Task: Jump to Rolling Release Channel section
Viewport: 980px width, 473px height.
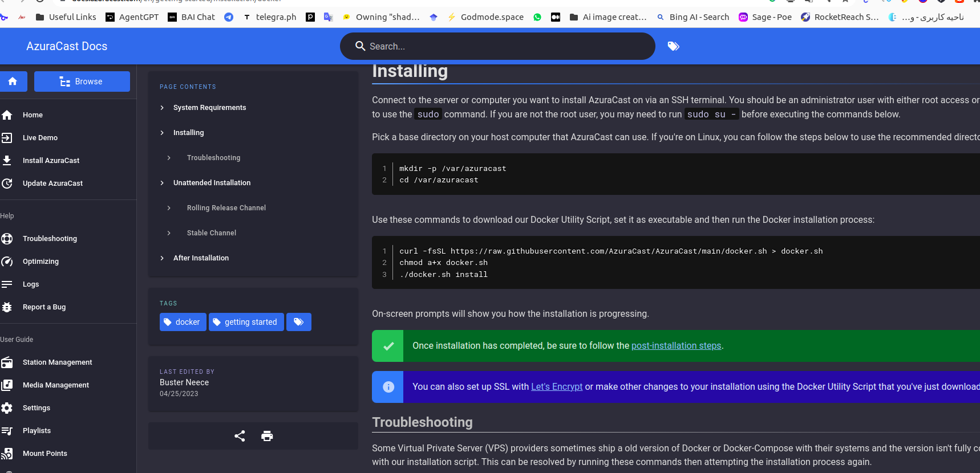Action: [x=226, y=208]
